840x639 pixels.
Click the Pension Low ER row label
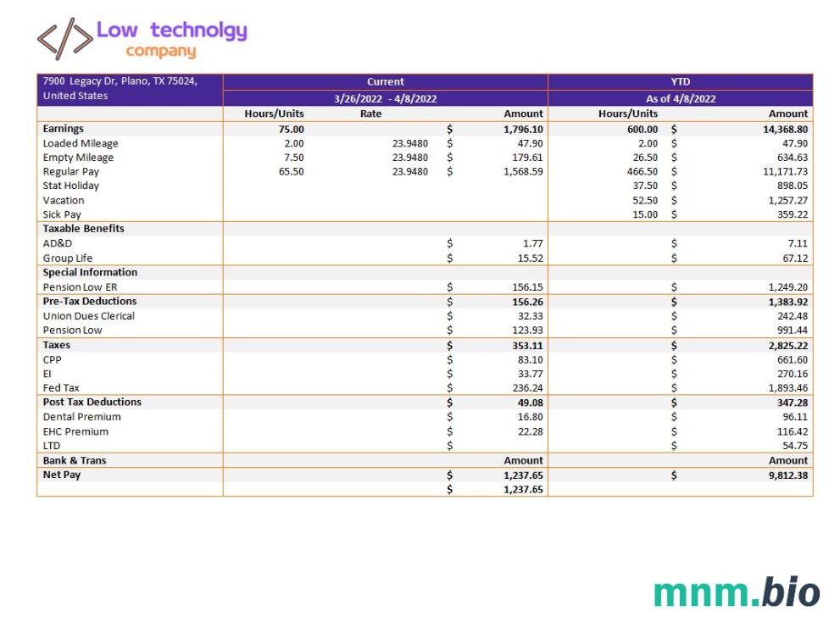tap(81, 287)
